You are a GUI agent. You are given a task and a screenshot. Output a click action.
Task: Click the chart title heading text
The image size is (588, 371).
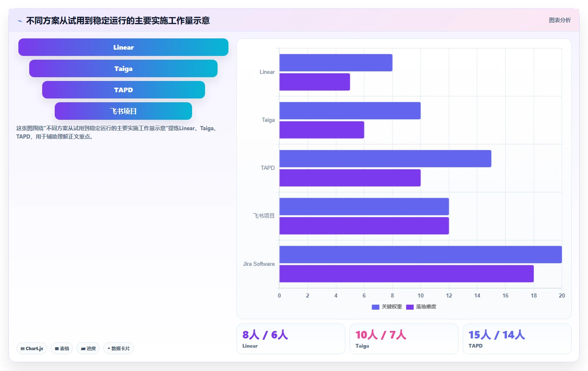coord(118,20)
